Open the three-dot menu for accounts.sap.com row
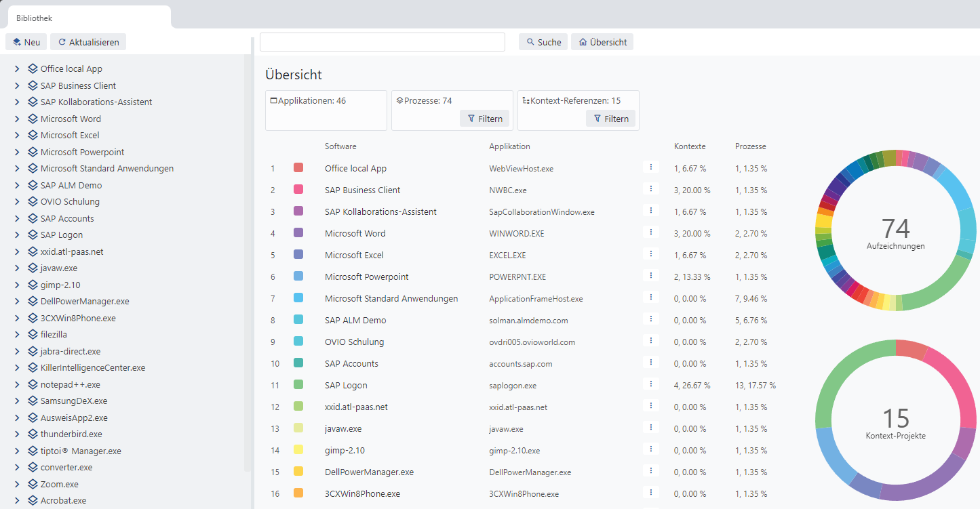The width and height of the screenshot is (980, 509). [650, 362]
